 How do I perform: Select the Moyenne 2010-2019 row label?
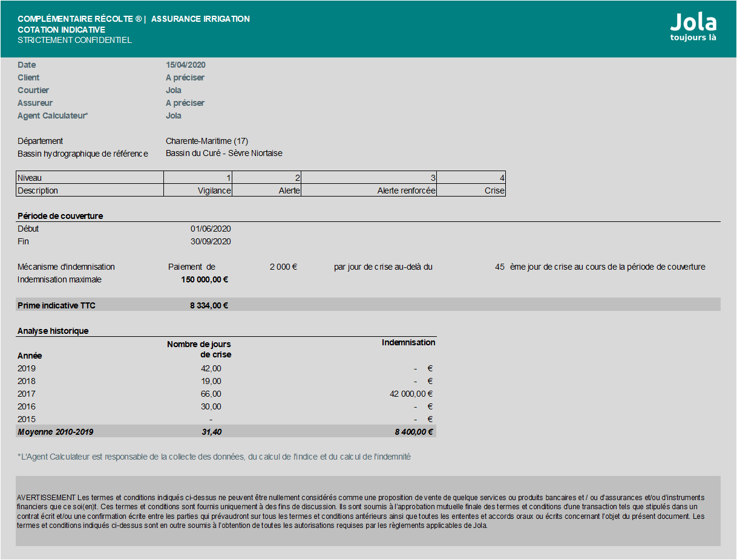point(56,432)
